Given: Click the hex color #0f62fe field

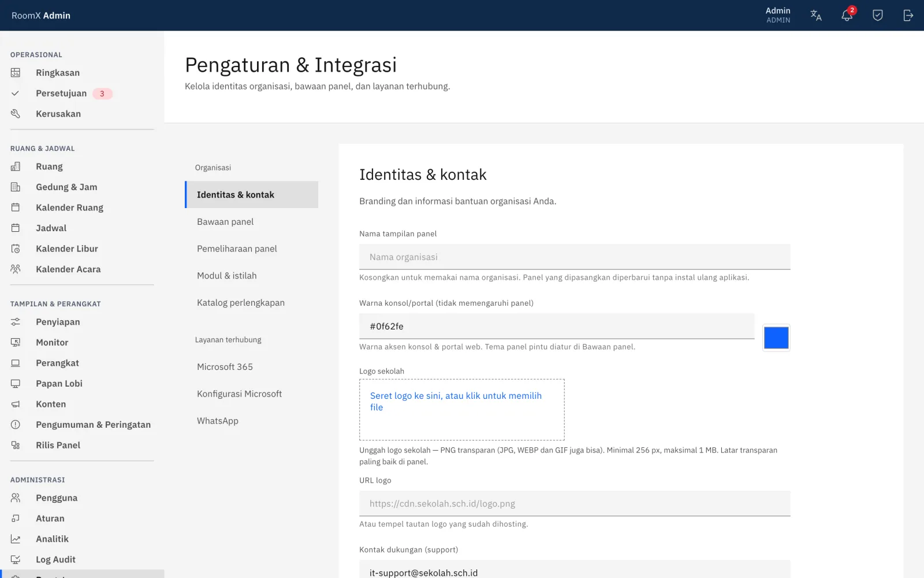Looking at the screenshot, I should tap(557, 327).
